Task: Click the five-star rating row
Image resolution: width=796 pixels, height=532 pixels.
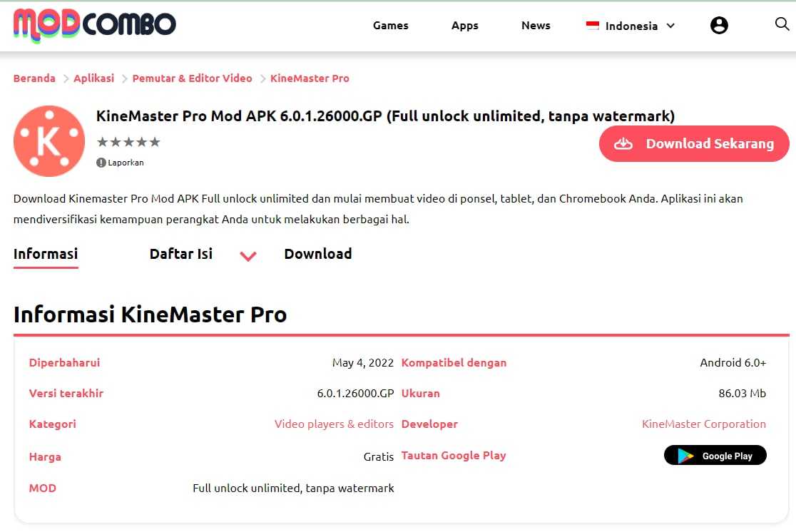Action: 128,142
